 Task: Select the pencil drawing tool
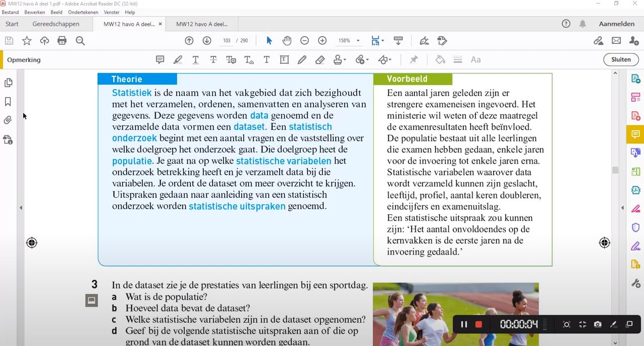[302, 60]
